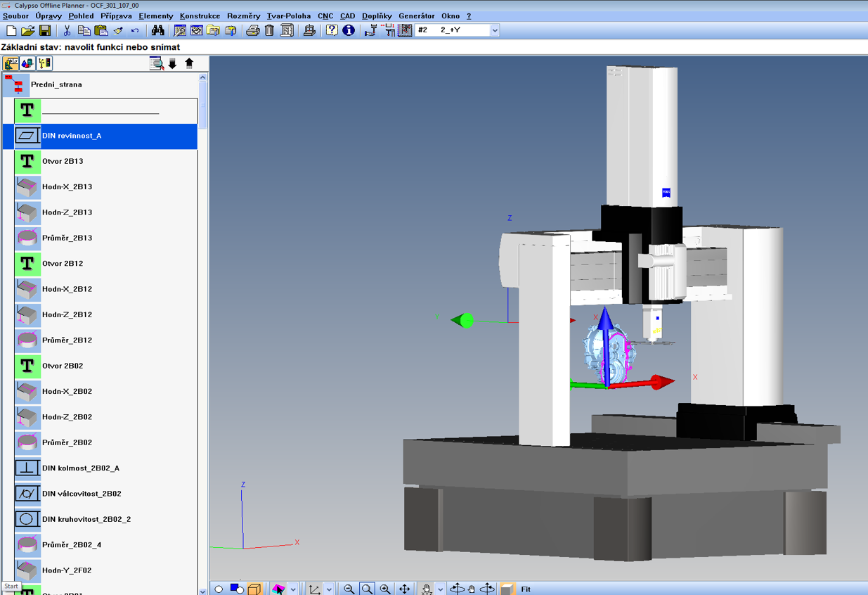
Task: Open the Rozměry menu
Action: pyautogui.click(x=243, y=15)
